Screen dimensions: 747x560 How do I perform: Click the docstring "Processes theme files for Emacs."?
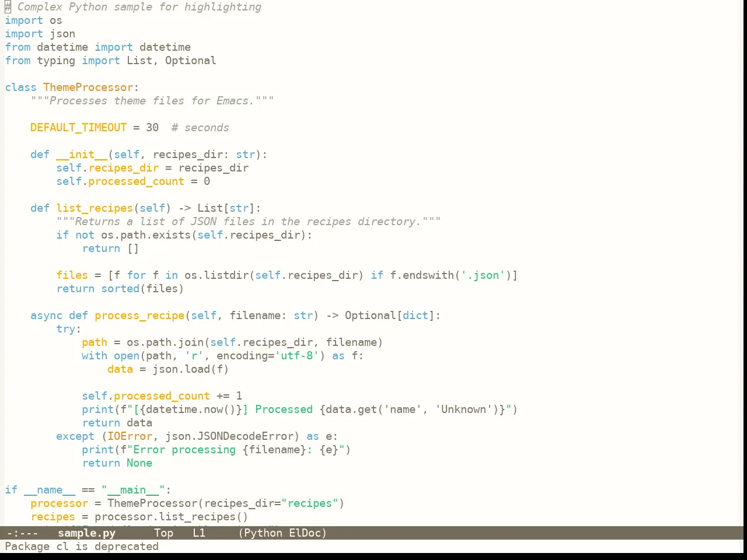tap(152, 101)
